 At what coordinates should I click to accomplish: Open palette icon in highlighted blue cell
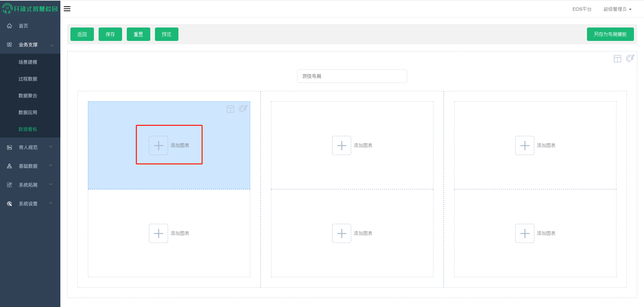[243, 109]
